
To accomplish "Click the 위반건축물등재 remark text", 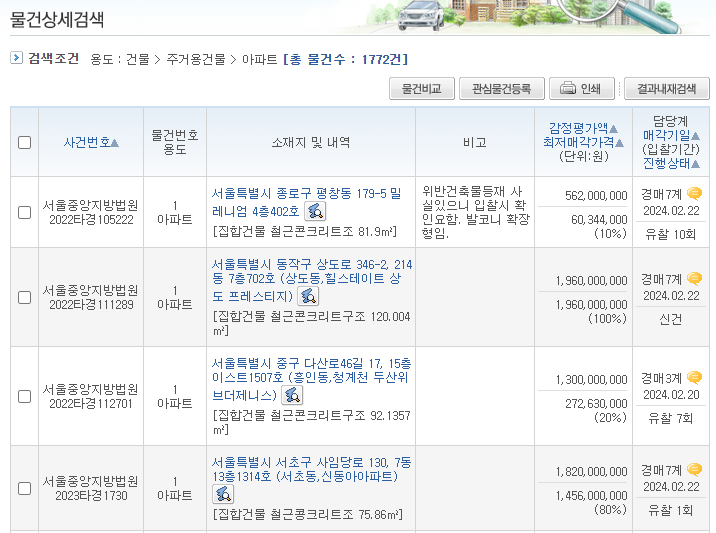I will (x=475, y=212).
